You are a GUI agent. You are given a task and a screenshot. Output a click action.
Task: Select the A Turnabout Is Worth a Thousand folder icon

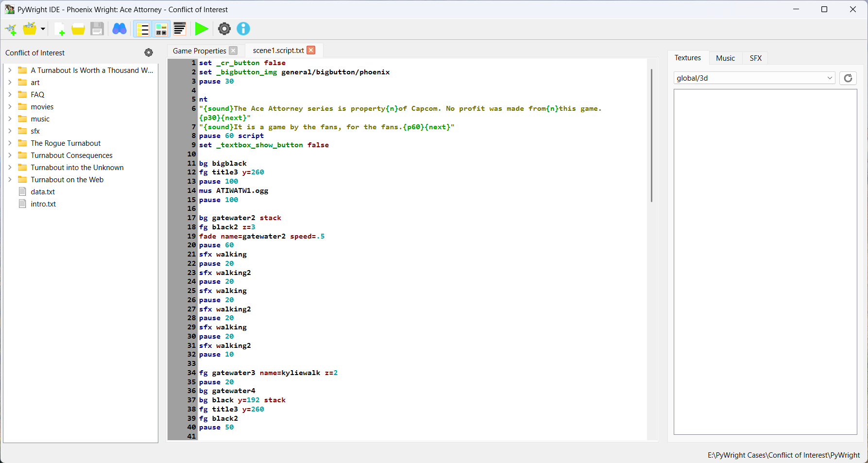coord(22,70)
